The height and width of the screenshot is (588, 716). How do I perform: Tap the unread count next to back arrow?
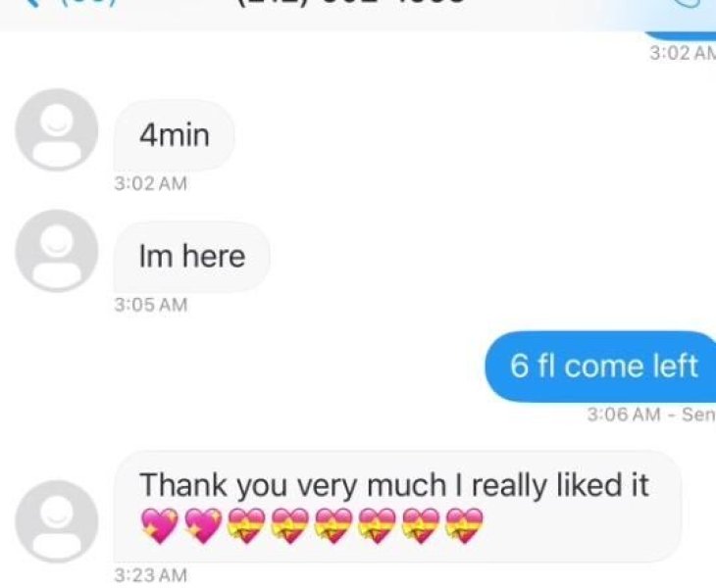pos(89,2)
